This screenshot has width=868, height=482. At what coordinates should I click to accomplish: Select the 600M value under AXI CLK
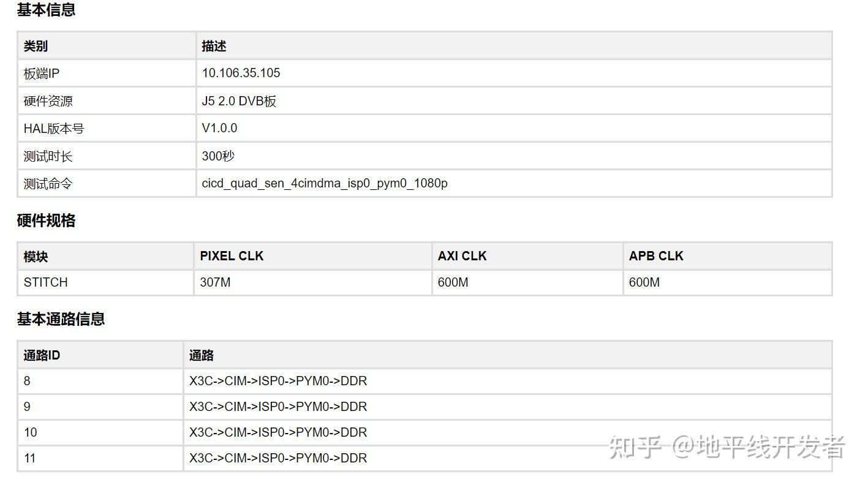[x=453, y=282]
